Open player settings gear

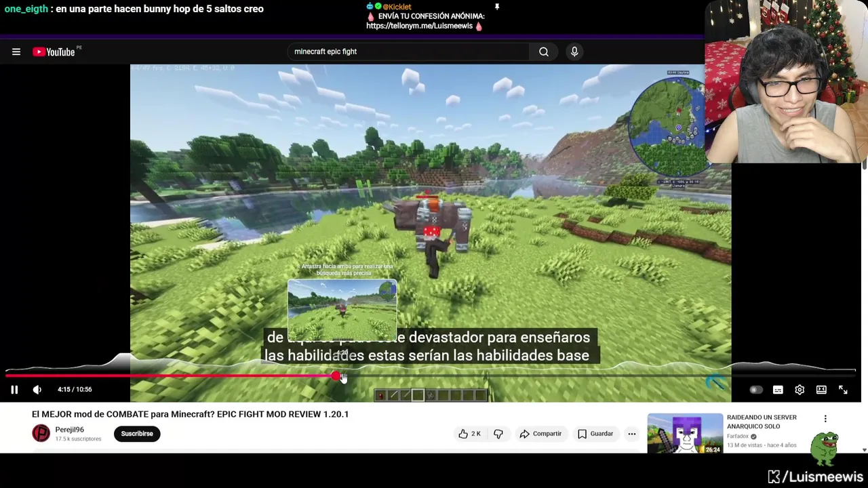[x=800, y=390]
